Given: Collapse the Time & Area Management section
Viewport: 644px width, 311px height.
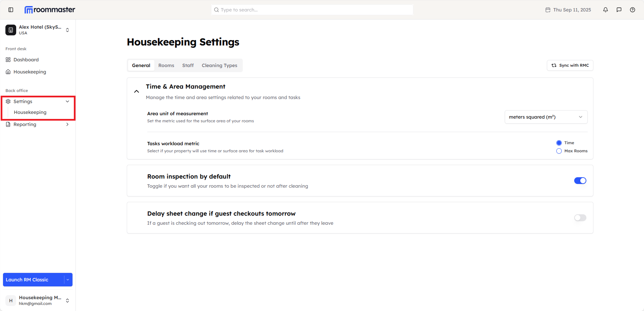Looking at the screenshot, I should point(136,91).
